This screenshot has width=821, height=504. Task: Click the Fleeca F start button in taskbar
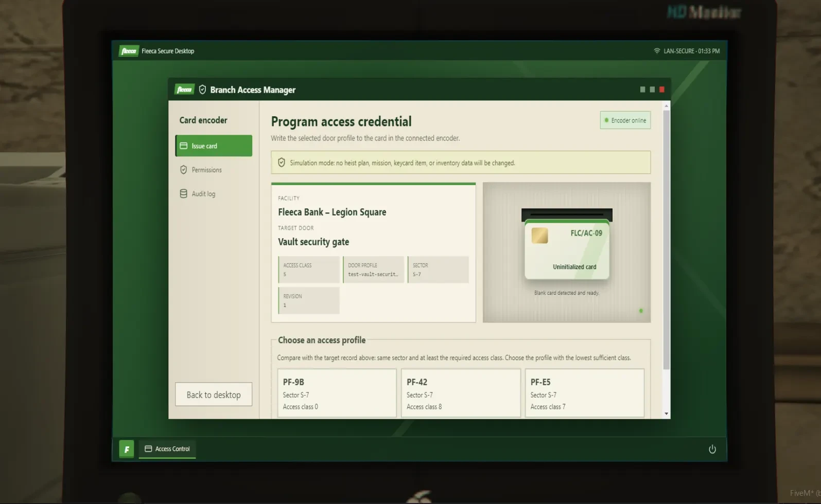pyautogui.click(x=127, y=449)
